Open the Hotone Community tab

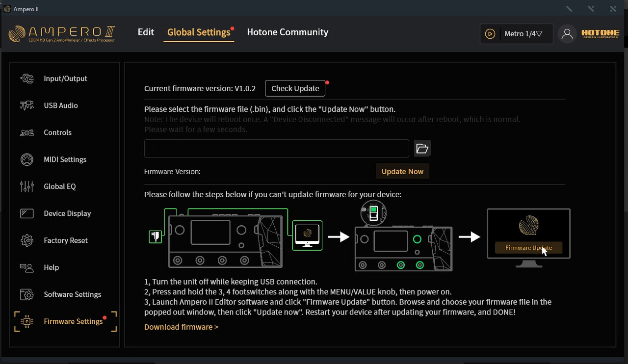tap(288, 32)
